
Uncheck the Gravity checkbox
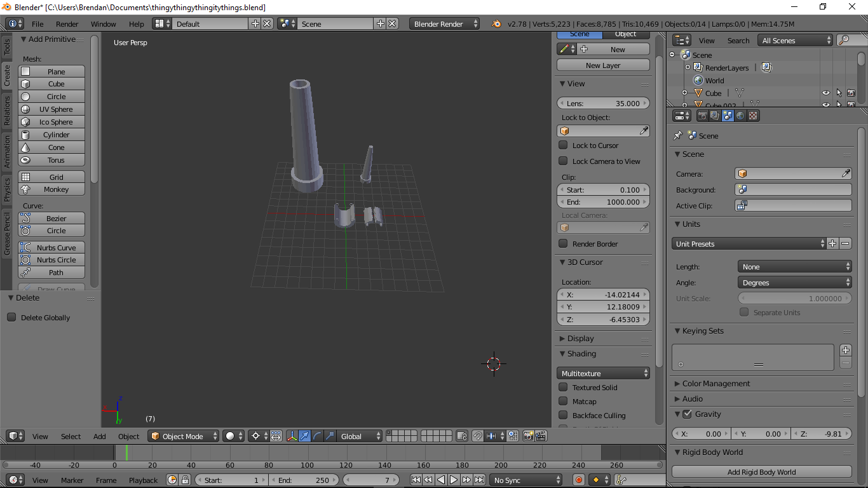click(x=687, y=414)
